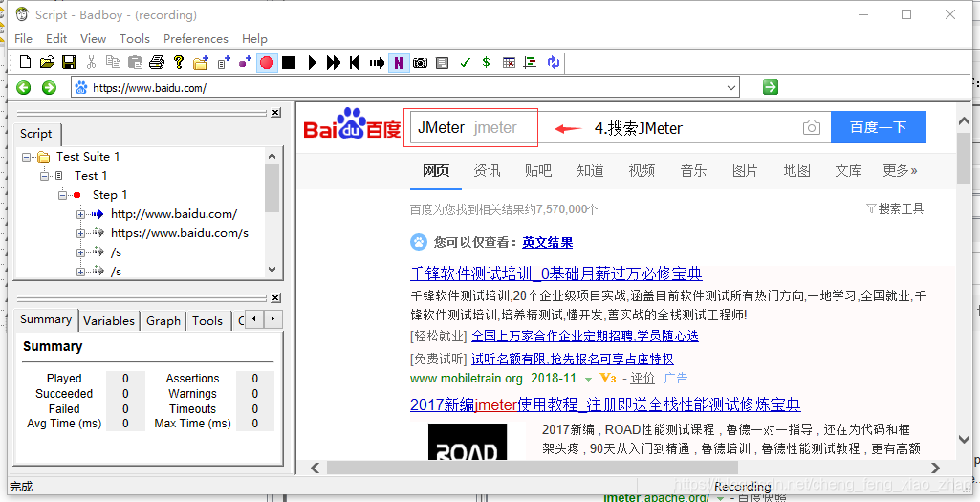The image size is (980, 502).
Task: Click the data table icon in toolbar
Action: coord(509,62)
